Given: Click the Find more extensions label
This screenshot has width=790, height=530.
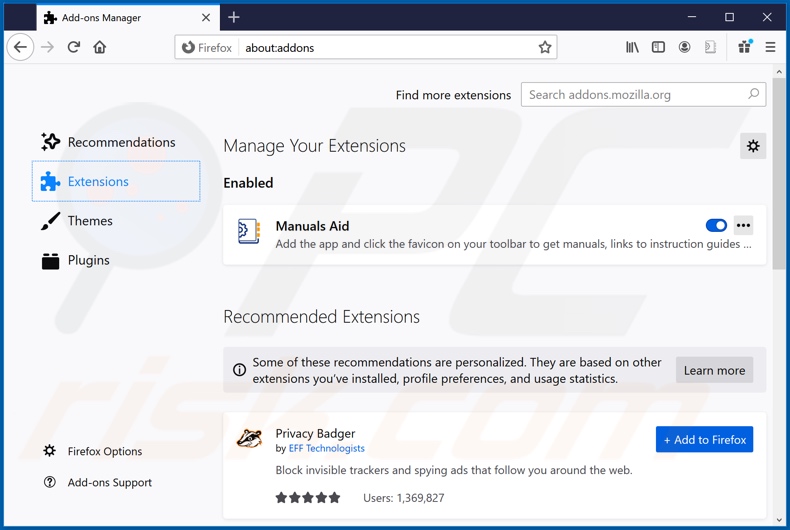Looking at the screenshot, I should coord(453,95).
